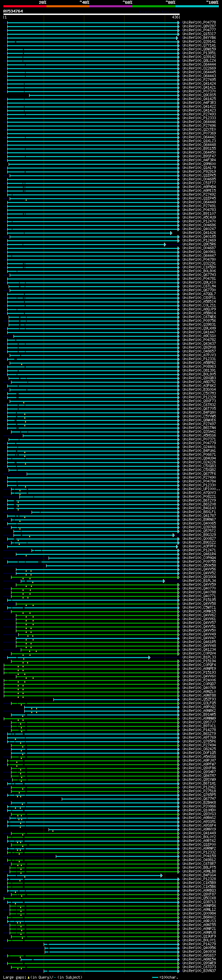Viewport: 222px width, 980px height.
Task: Click the UniRef100_Q8LCZ4 label
Action: [x=199, y=60]
